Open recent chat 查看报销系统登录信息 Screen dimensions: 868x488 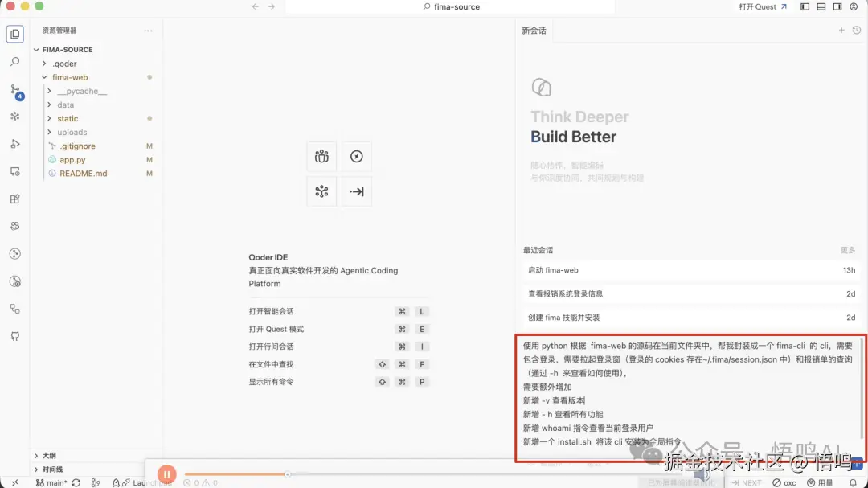click(x=691, y=293)
